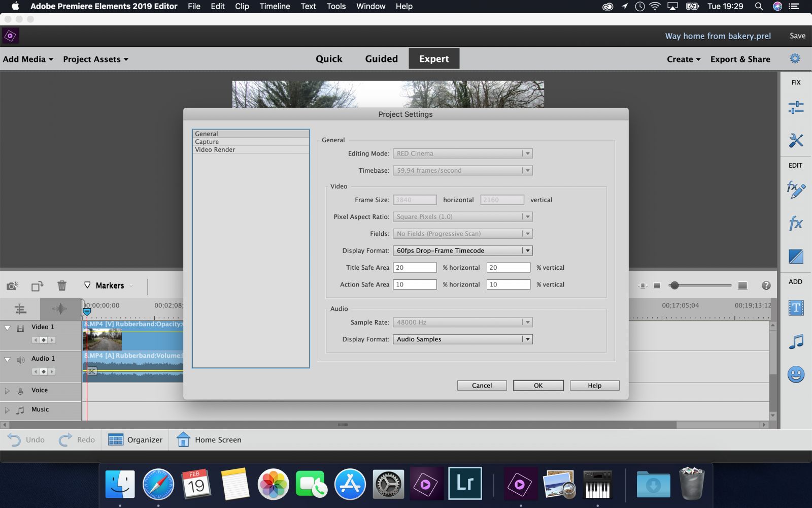This screenshot has height=508, width=812.
Task: Toggle Video 1 track filmstrip icon
Action: tap(20, 328)
